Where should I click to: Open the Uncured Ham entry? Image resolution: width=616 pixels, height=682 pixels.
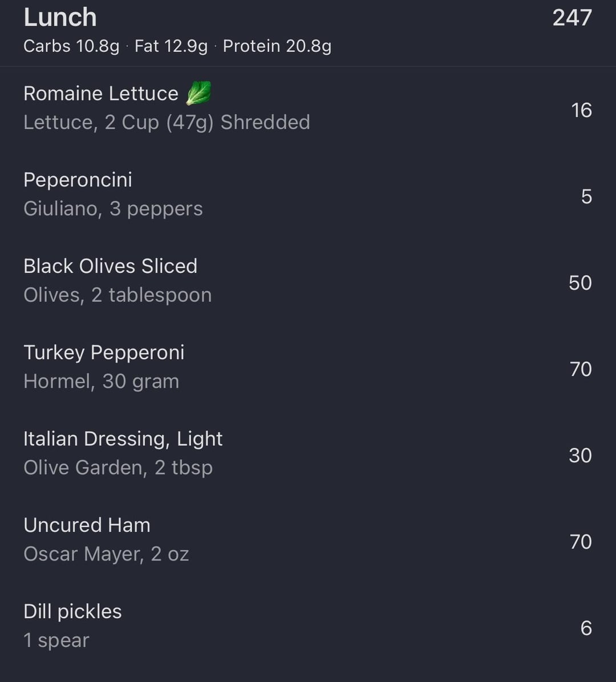pyautogui.click(x=308, y=540)
